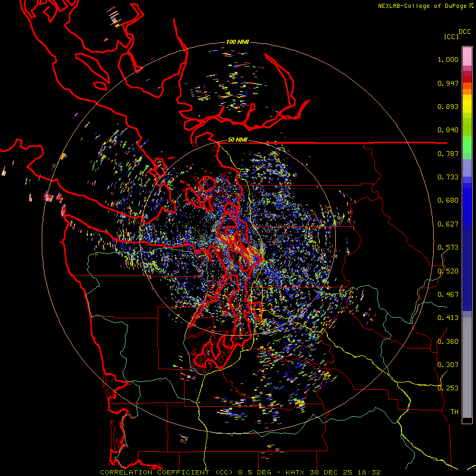
Task: Pick the bright green color bar segment
Action: (x=467, y=144)
